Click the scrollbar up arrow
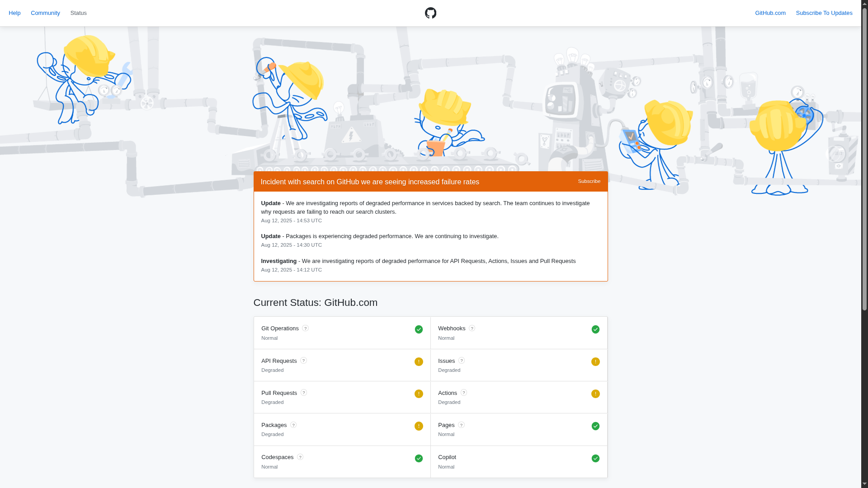 [x=864, y=4]
